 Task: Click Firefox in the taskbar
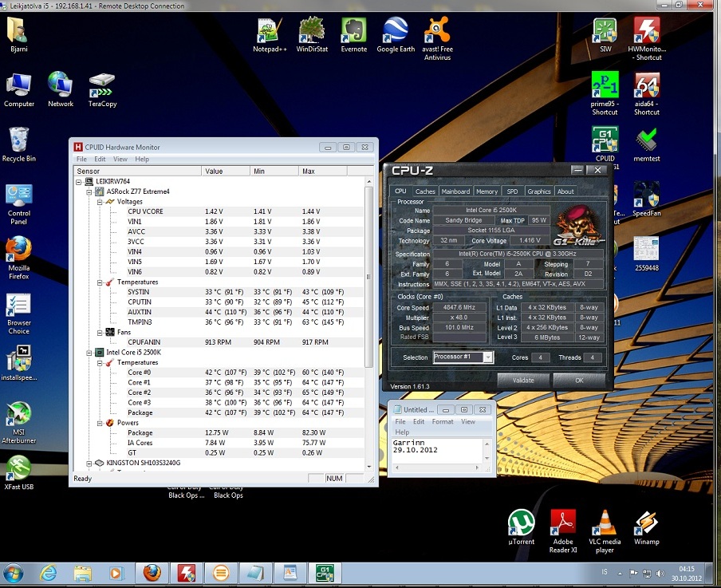click(x=152, y=573)
